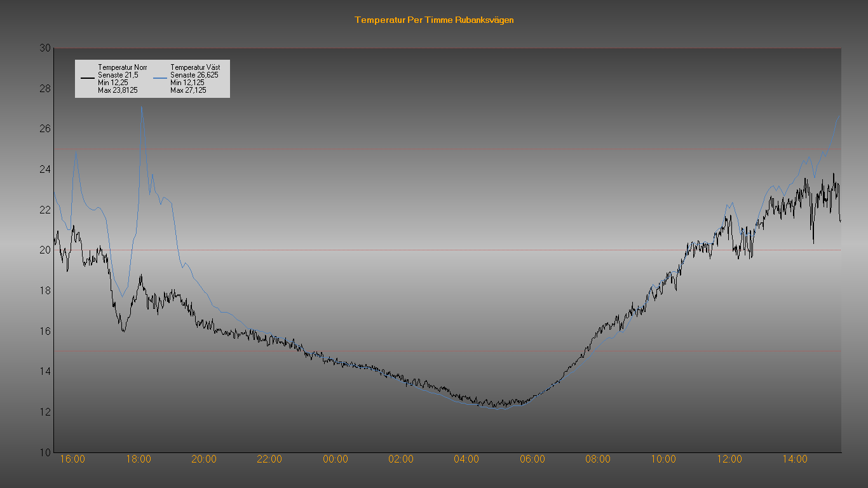Click the 06:00 time axis label
Viewport: 868px width, 488px height.
(532, 459)
